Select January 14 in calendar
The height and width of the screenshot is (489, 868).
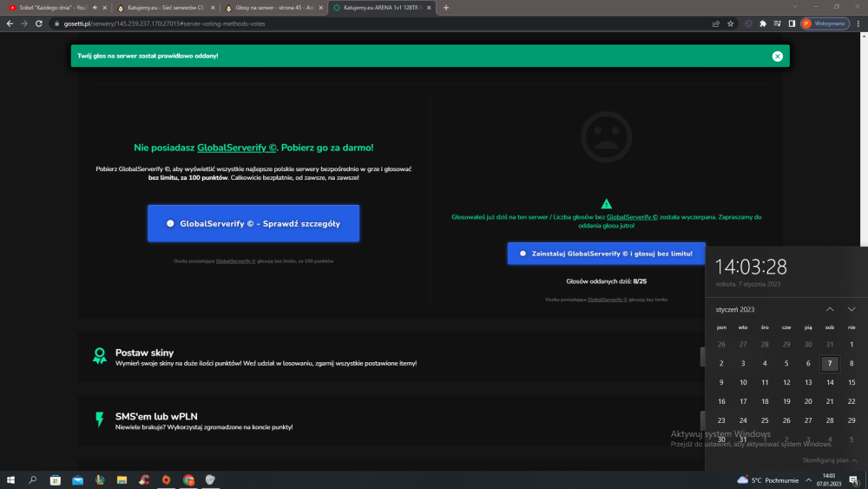829,382
